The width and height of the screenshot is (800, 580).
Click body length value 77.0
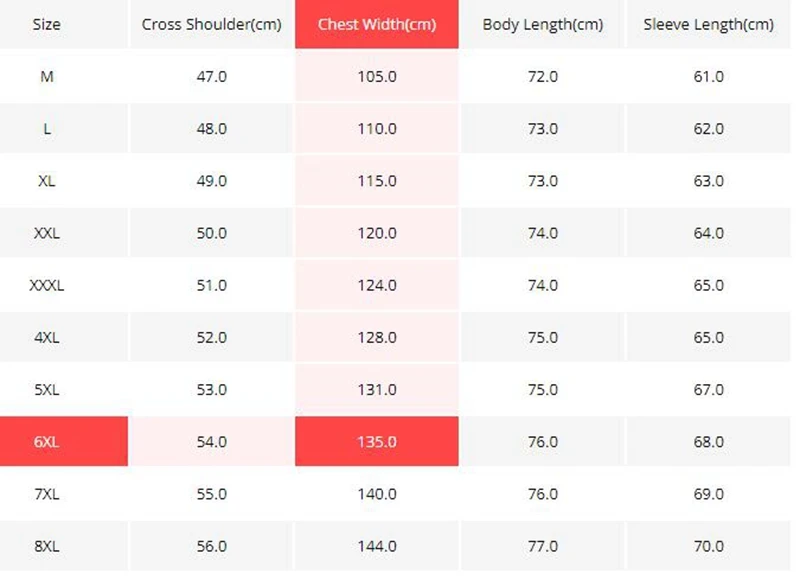(x=542, y=546)
